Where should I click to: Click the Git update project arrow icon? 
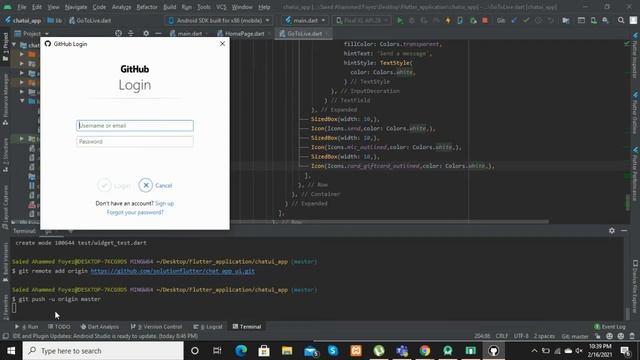pos(514,20)
